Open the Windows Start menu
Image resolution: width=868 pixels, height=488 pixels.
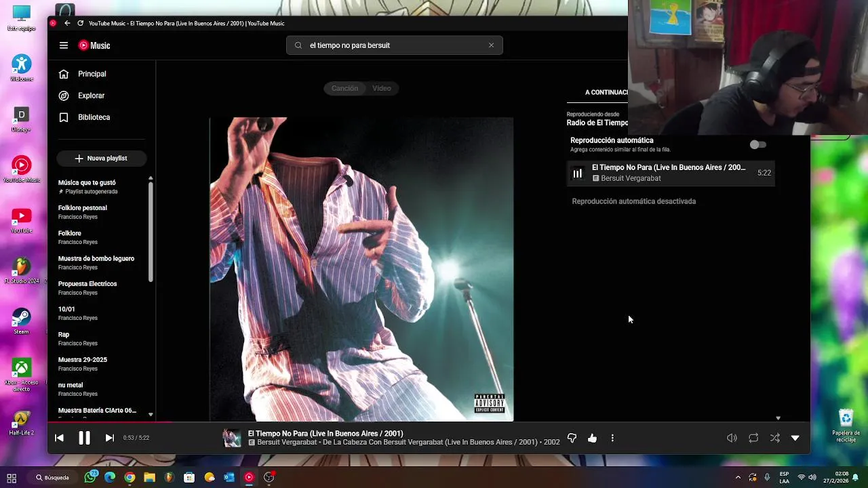(x=12, y=477)
